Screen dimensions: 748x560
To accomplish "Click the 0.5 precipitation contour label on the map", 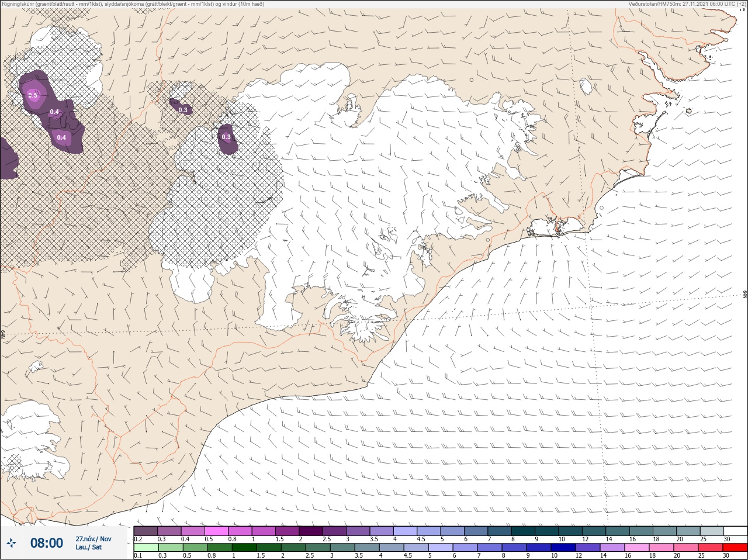I will (x=33, y=95).
